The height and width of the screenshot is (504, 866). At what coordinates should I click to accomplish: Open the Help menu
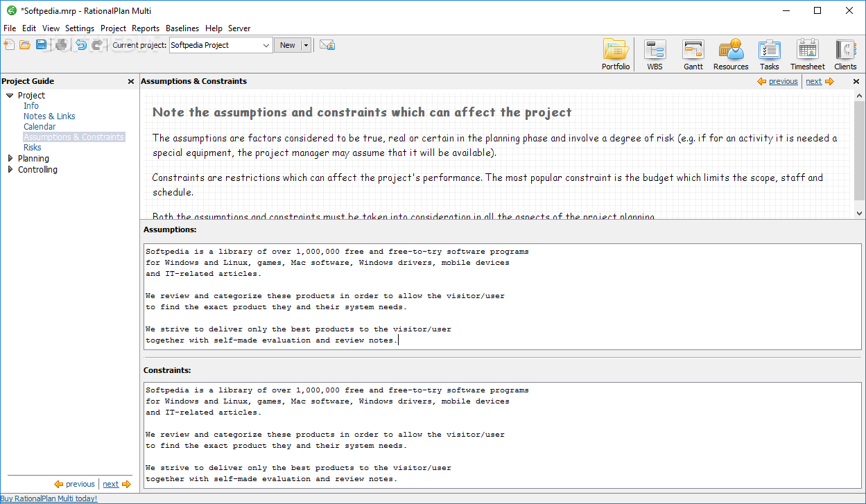[214, 28]
